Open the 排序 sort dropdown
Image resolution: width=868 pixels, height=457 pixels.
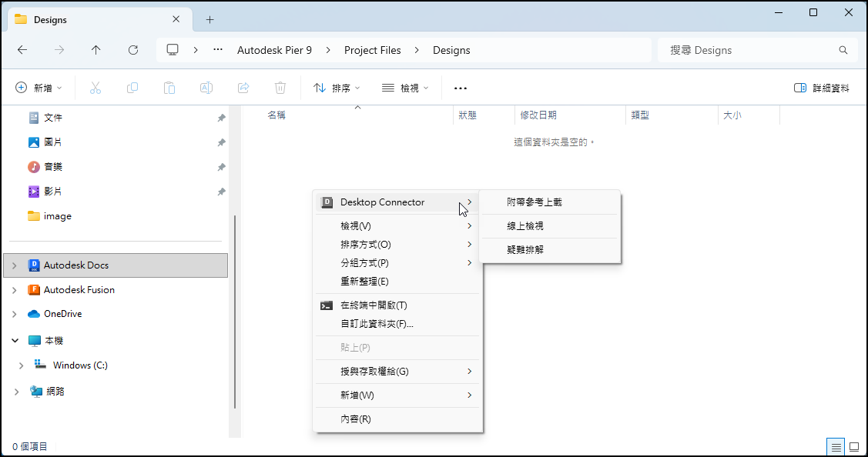click(337, 88)
